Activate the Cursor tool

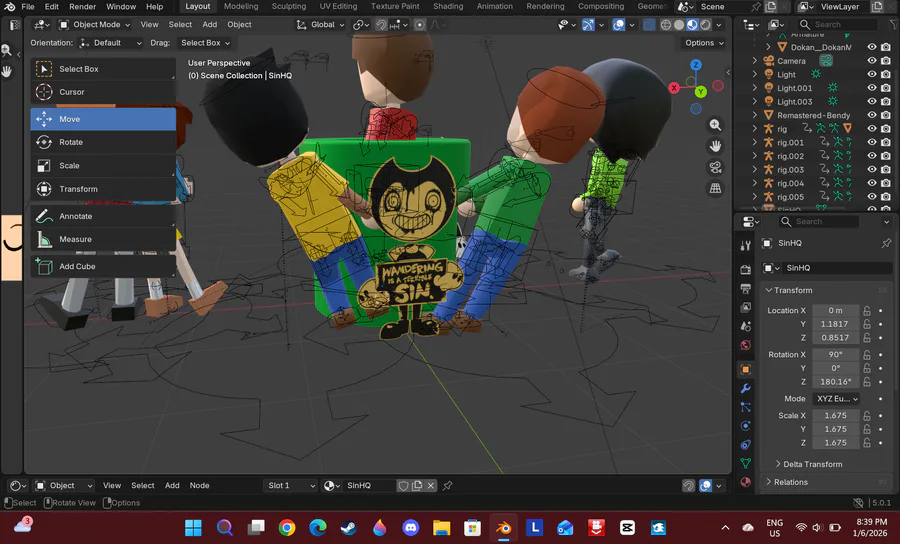click(103, 92)
